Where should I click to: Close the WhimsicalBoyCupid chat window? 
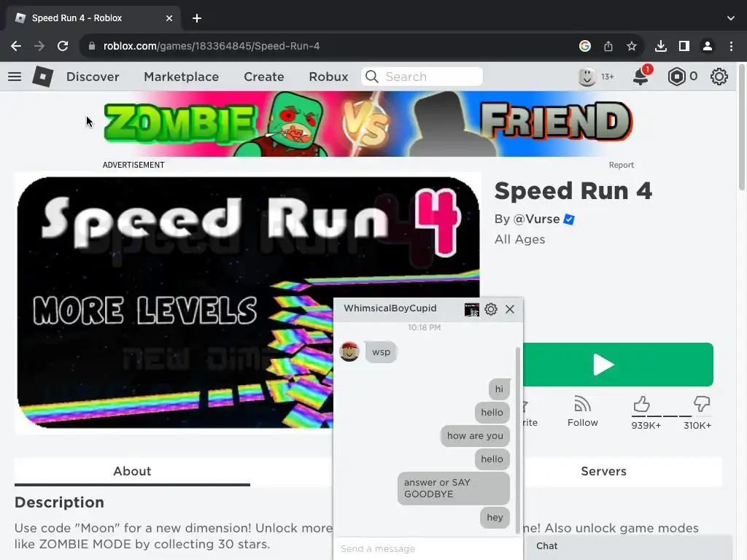click(x=510, y=309)
